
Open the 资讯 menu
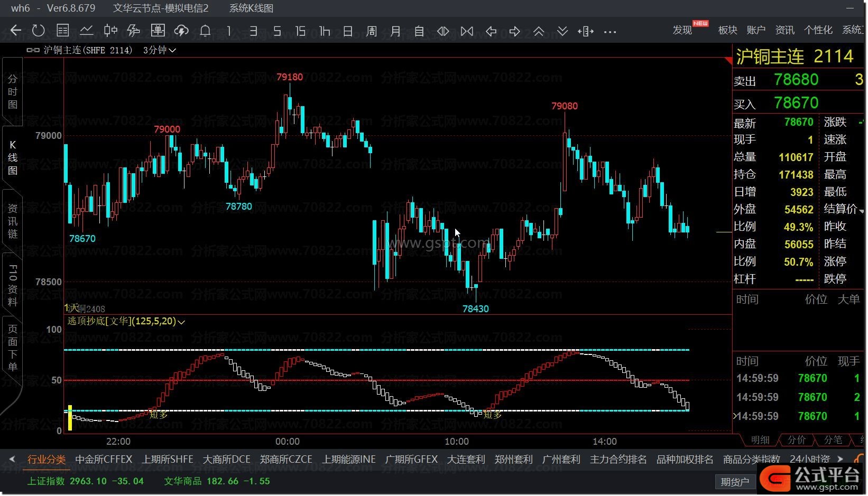784,30
